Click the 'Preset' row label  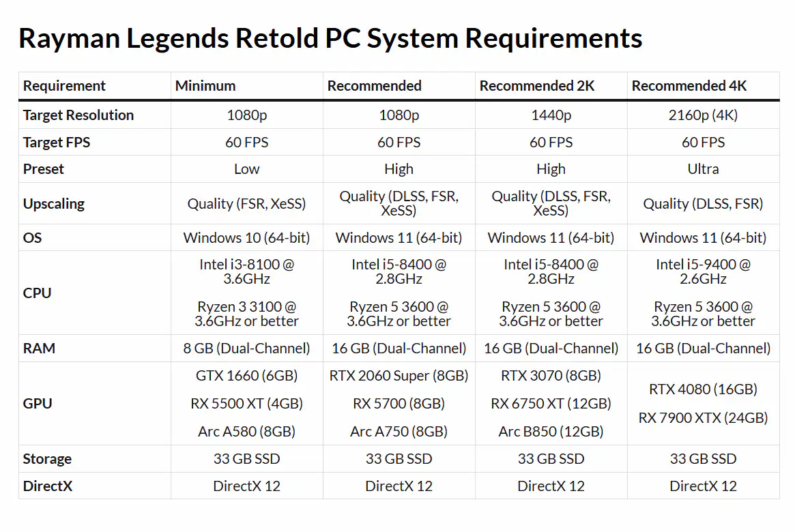click(44, 169)
